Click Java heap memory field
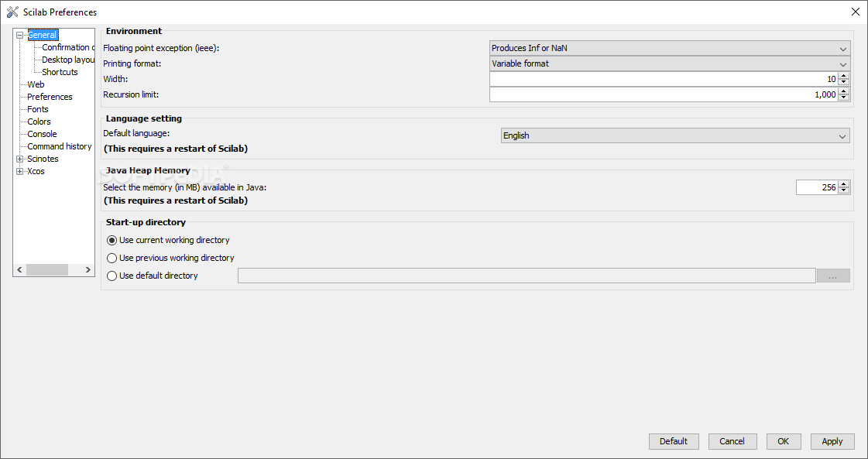The image size is (868, 459). pyautogui.click(x=817, y=187)
